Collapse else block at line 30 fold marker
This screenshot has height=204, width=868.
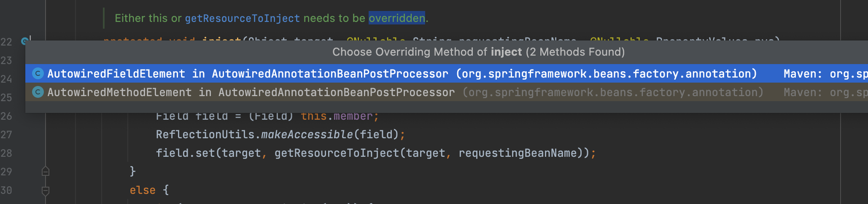[46, 191]
